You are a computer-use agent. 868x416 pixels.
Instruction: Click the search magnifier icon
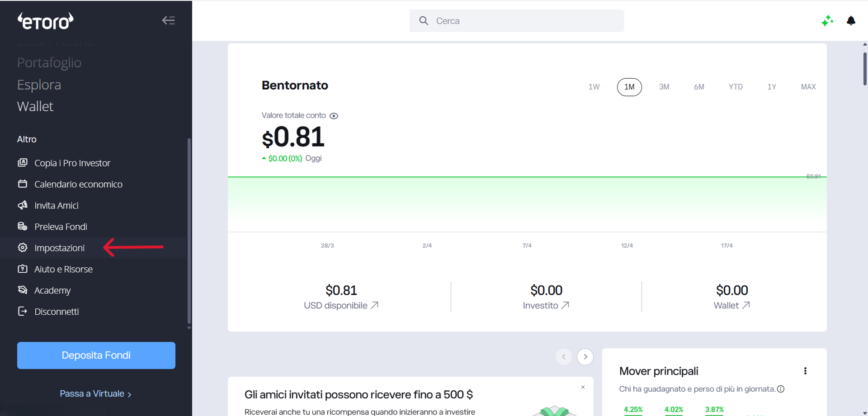coord(424,21)
